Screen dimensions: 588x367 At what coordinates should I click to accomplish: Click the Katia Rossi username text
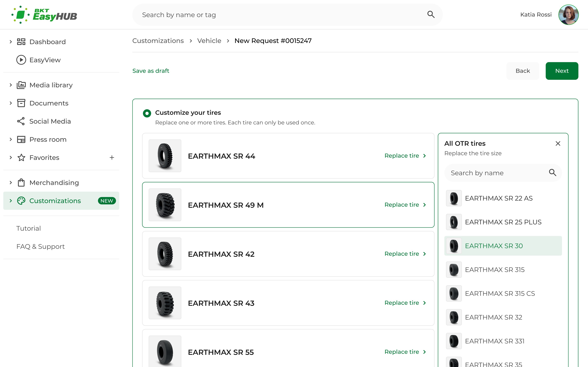pyautogui.click(x=536, y=15)
